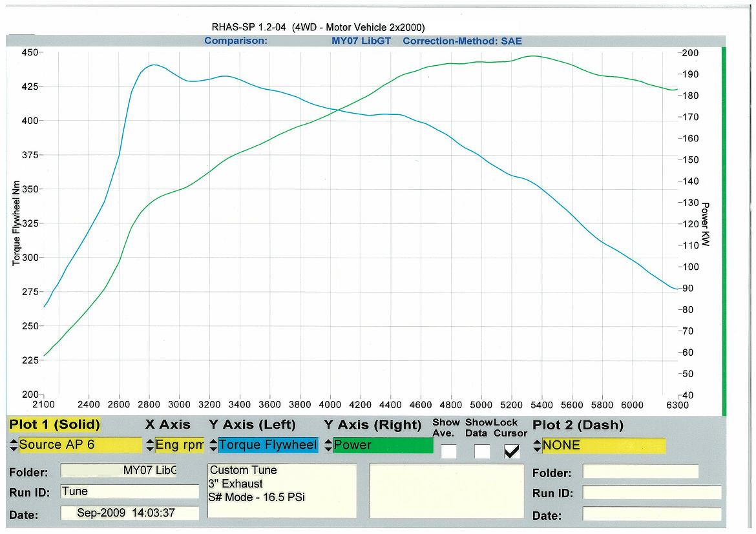The height and width of the screenshot is (534, 756).
Task: Click the green vertical bar beside the chart
Action: [724, 231]
